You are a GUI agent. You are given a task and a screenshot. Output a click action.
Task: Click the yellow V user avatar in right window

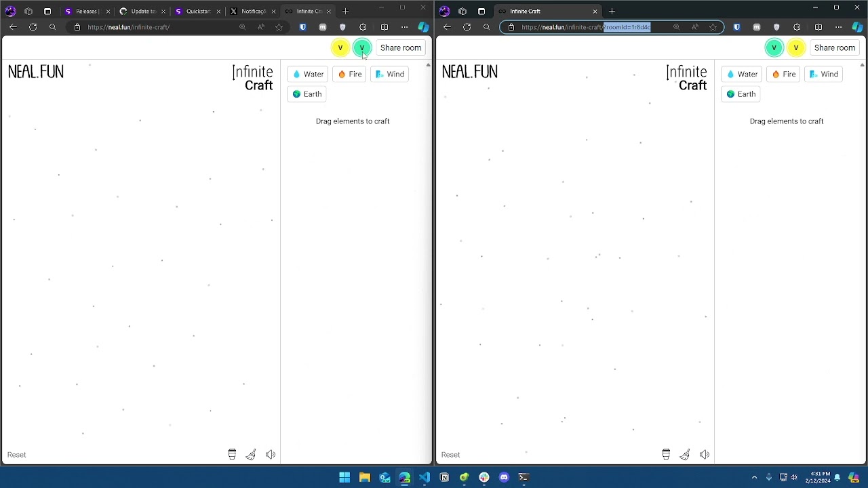click(796, 47)
